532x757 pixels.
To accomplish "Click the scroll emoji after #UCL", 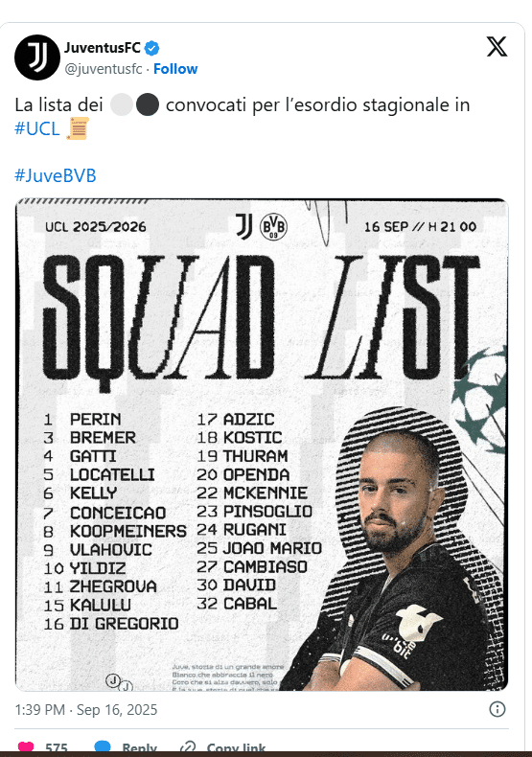I will click(x=78, y=128).
